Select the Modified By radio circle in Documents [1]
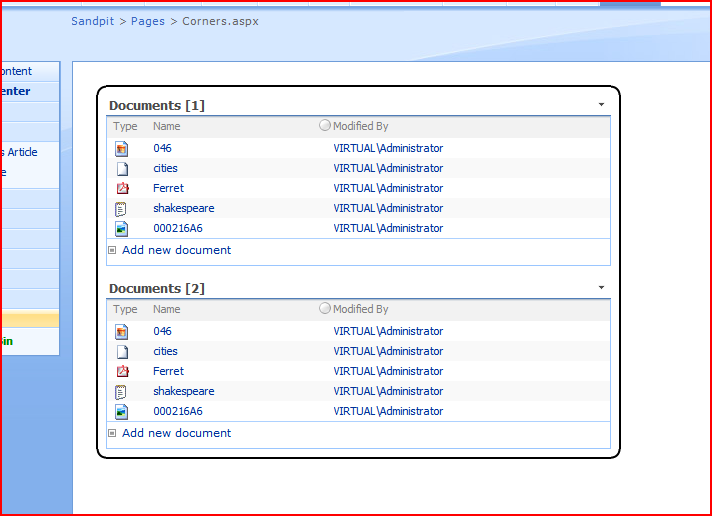Image resolution: width=712 pixels, height=516 pixels. pyautogui.click(x=325, y=126)
